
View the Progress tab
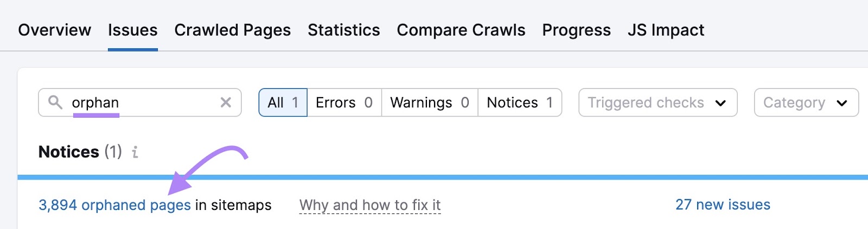[576, 30]
